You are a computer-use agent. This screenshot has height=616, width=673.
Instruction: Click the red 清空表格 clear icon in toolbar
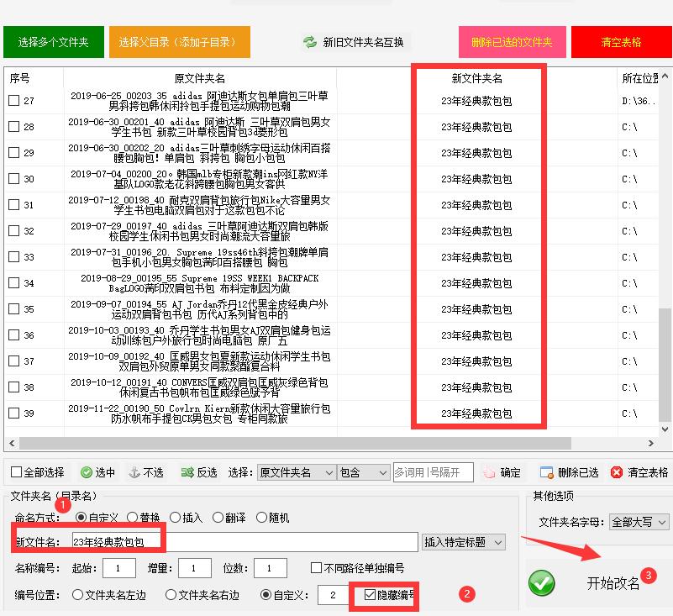pyautogui.click(x=617, y=473)
